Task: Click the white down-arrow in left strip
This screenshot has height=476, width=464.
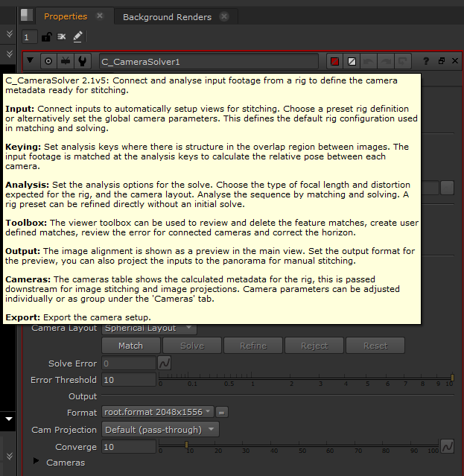Action: [x=9, y=419]
